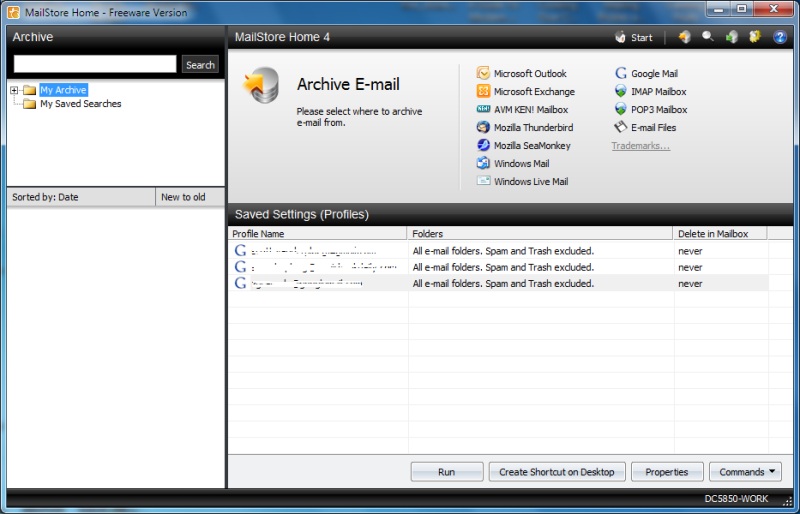This screenshot has width=800, height=514.
Task: Select My Archive folder
Action: tap(64, 90)
